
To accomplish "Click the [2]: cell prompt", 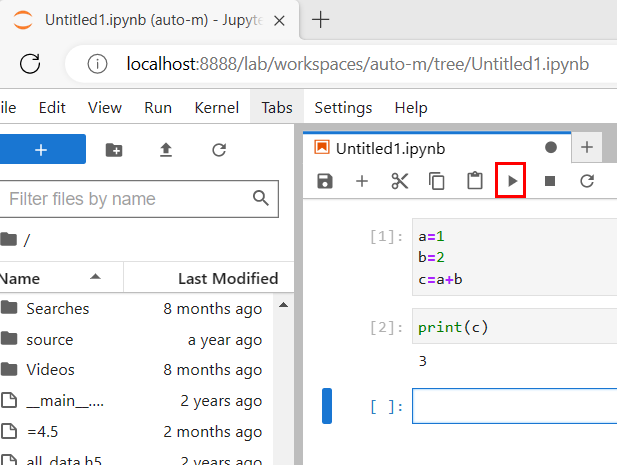I will [386, 327].
